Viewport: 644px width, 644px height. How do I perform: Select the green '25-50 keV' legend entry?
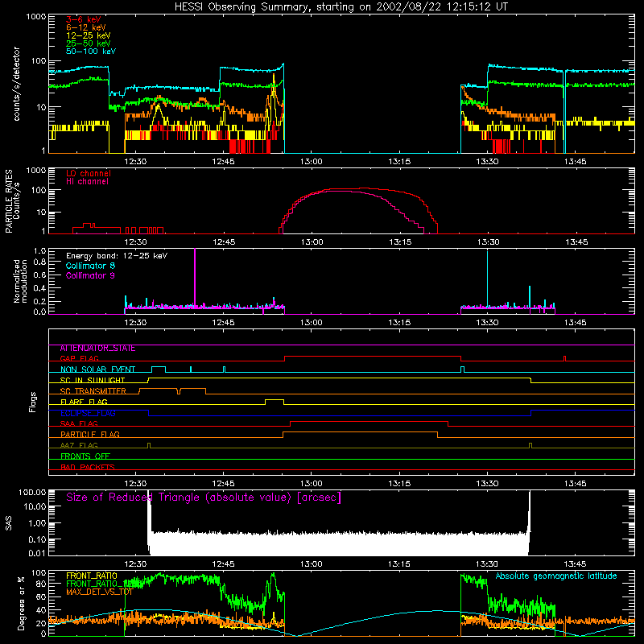click(89, 43)
